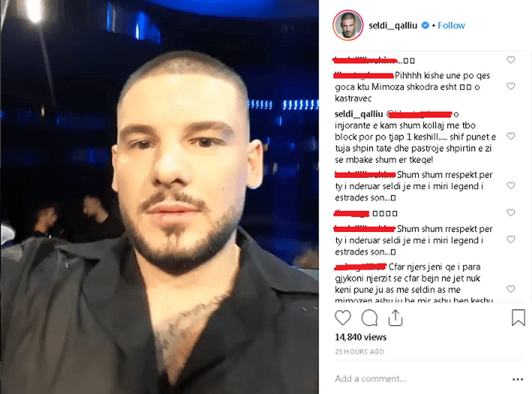This screenshot has height=394, width=532.
Task: Save the post with bookmark icon
Action: (x=518, y=317)
